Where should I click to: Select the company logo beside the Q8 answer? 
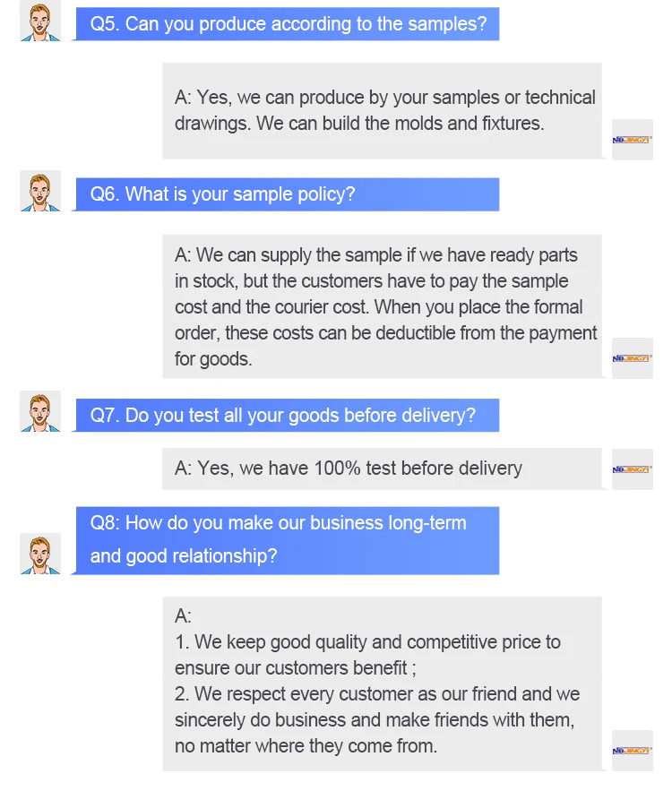tap(632, 750)
